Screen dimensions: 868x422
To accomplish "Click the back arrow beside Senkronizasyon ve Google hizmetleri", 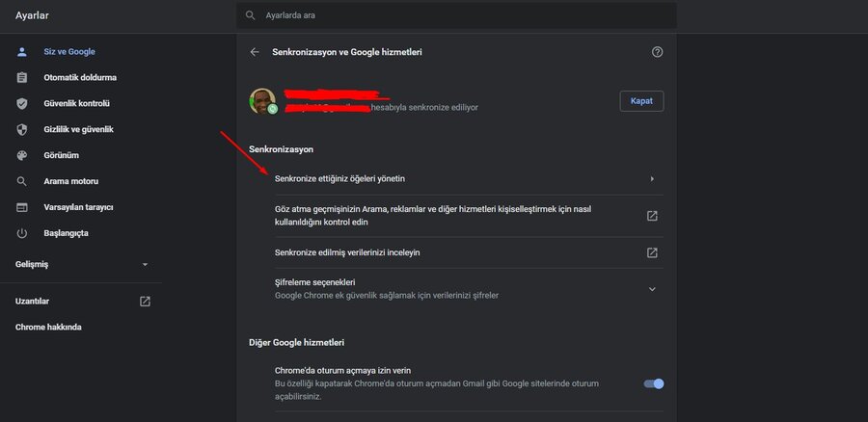I will tap(255, 52).
